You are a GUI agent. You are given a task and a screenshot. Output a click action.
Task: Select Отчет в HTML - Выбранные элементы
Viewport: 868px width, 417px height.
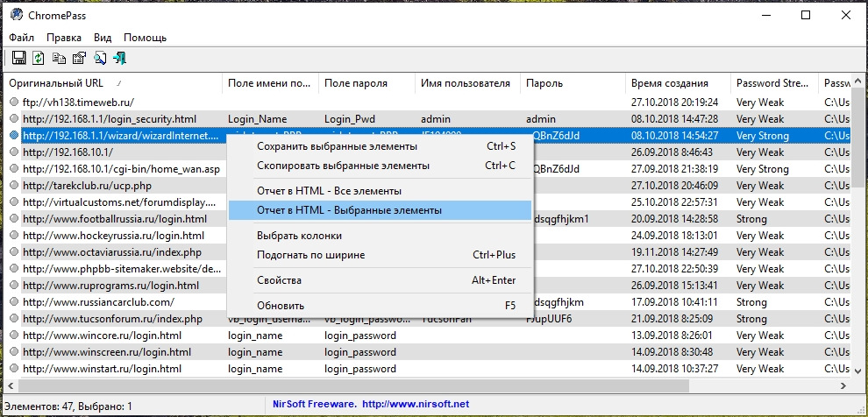(380, 210)
